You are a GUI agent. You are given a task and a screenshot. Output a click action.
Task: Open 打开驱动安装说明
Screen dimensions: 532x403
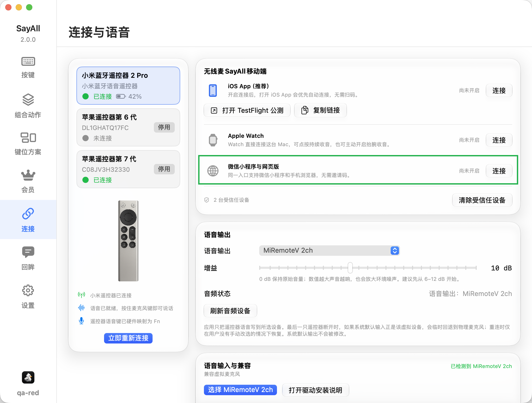pos(316,390)
